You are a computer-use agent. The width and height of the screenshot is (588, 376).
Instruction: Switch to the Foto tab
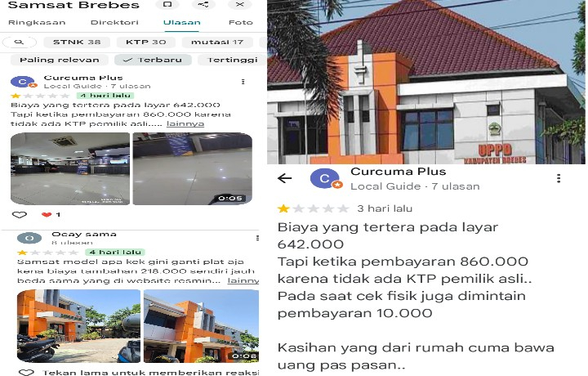241,23
